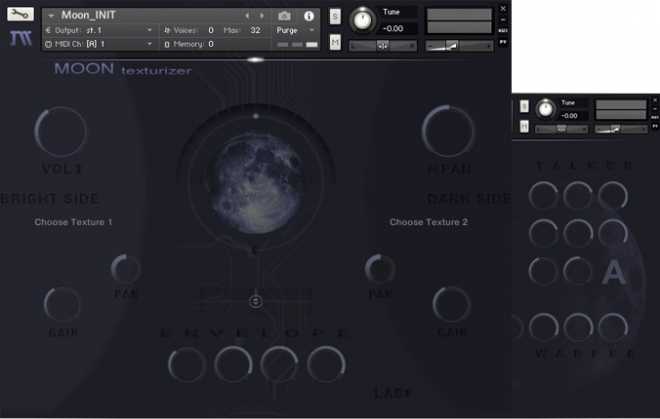Open the Choose Texture 1 menu
This screenshot has height=419, width=660.
[x=73, y=222]
